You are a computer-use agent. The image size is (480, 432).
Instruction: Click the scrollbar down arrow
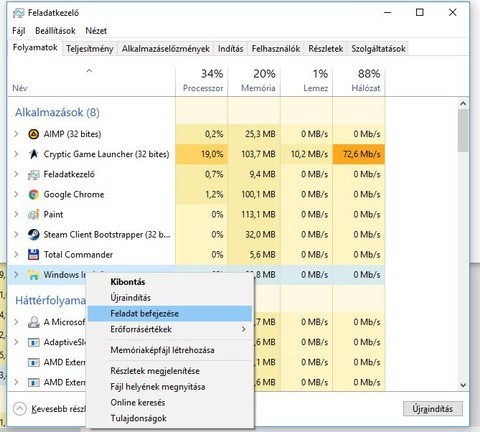pos(463,385)
